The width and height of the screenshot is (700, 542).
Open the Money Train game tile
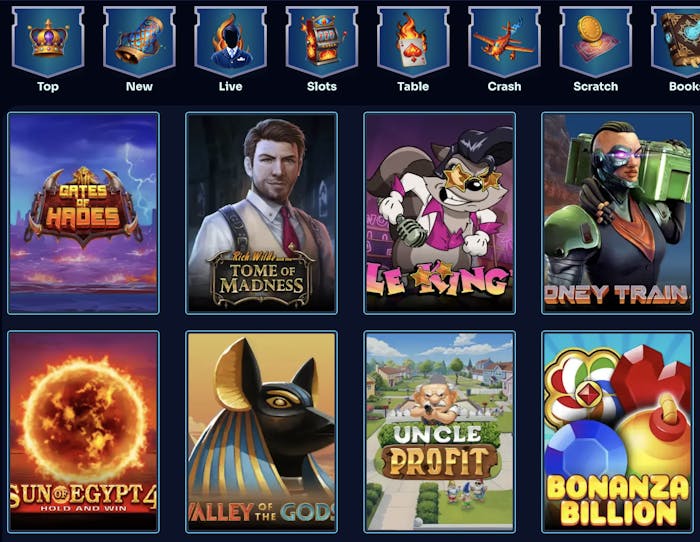coord(617,213)
